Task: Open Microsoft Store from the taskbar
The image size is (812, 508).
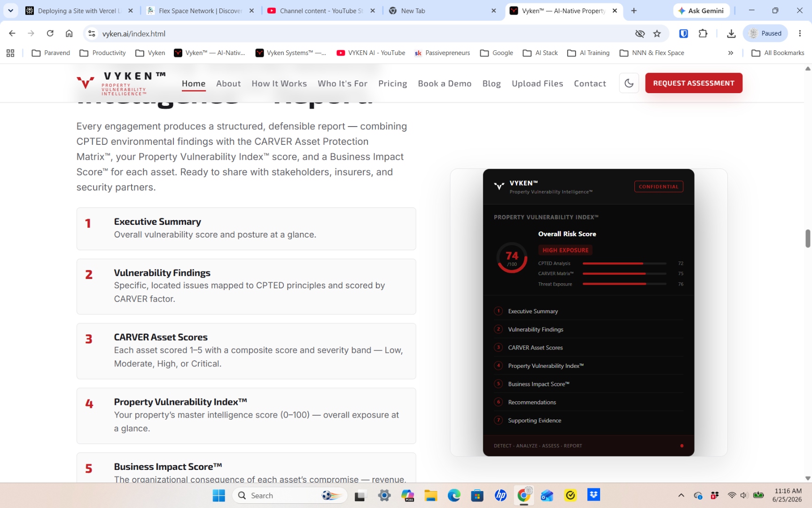Action: [477, 495]
